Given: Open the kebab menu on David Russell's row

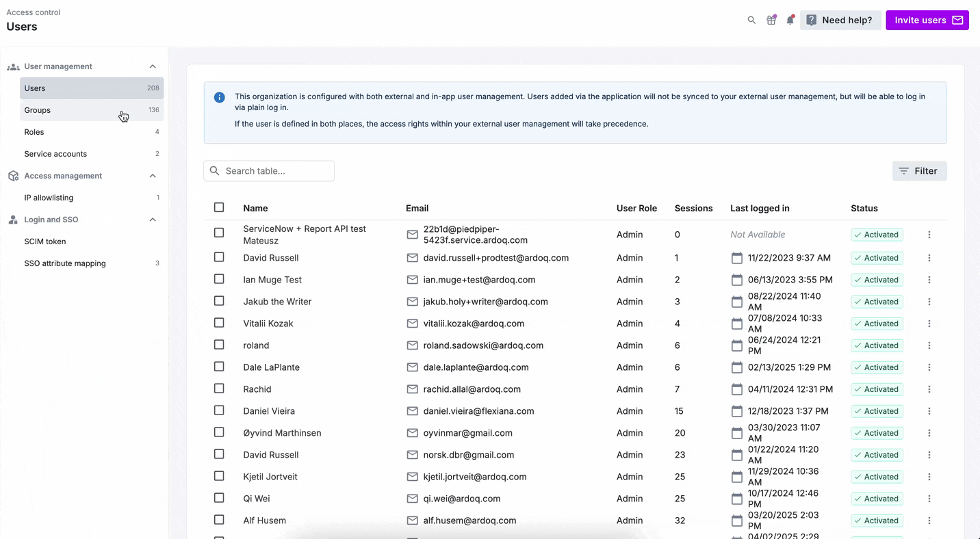Looking at the screenshot, I should pos(929,258).
